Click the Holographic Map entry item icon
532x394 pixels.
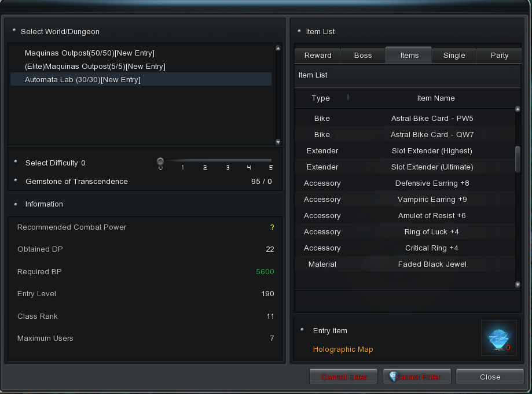(498, 339)
